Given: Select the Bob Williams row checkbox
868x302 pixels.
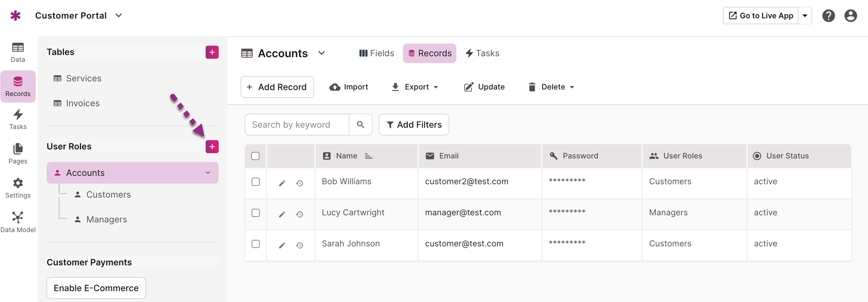Looking at the screenshot, I should (255, 182).
